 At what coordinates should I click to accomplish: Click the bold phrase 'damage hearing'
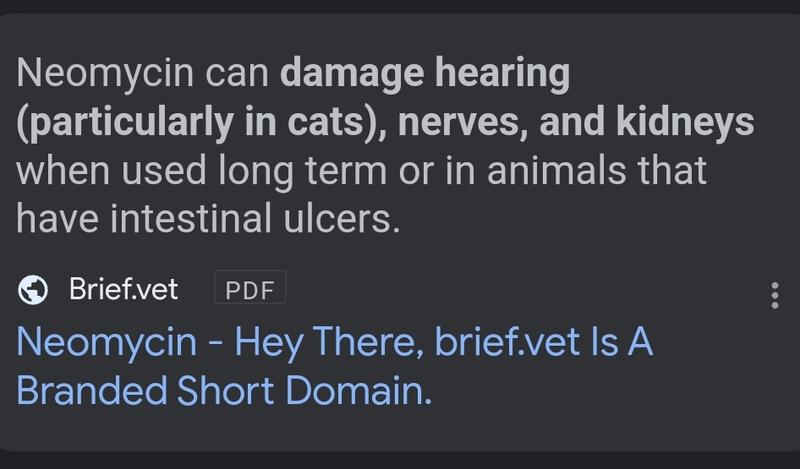(424, 74)
